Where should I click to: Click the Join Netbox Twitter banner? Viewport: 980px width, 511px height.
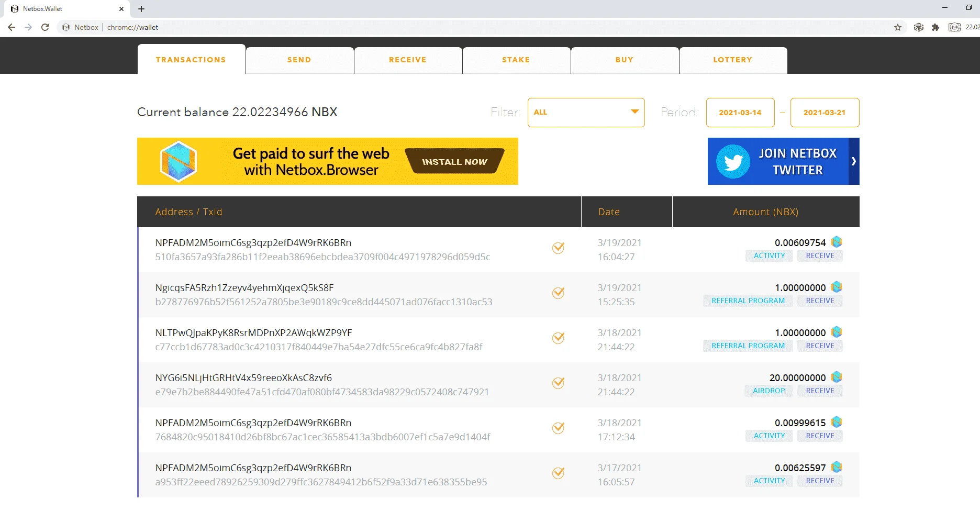click(x=783, y=161)
